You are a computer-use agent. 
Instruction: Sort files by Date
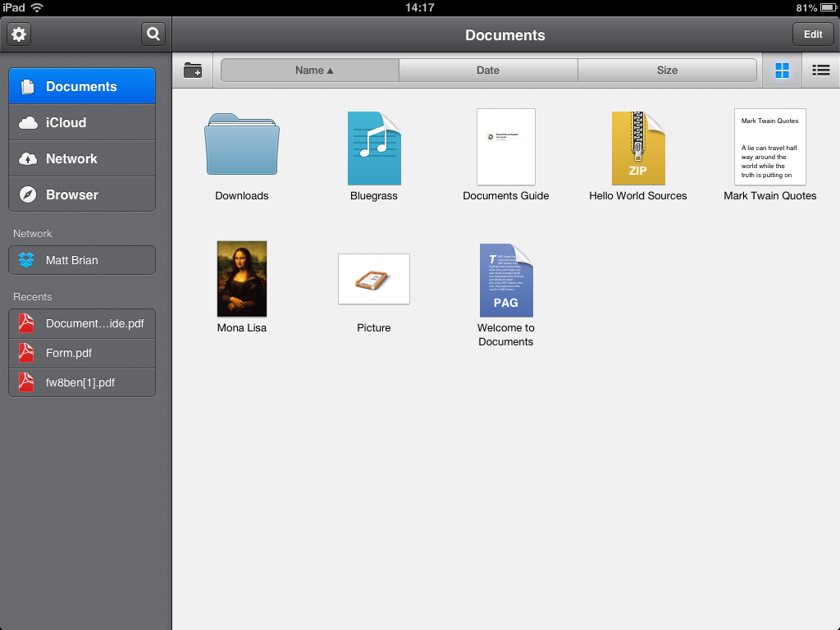pyautogui.click(x=488, y=71)
